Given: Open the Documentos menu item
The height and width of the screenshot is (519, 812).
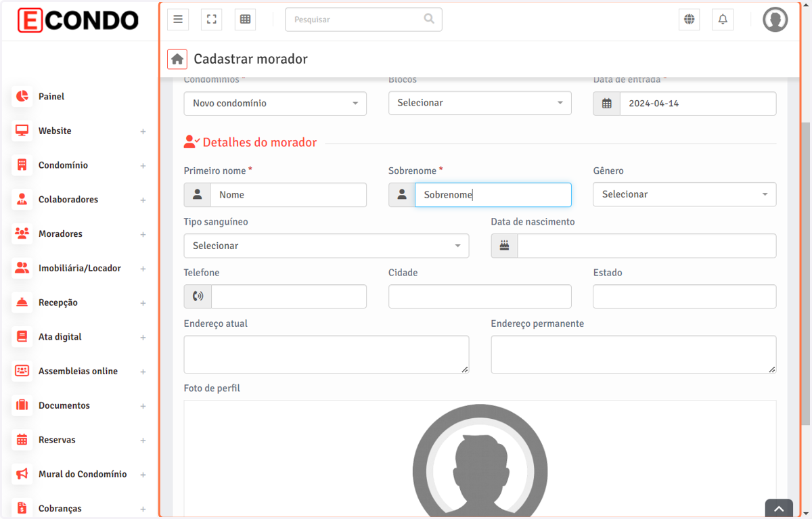Looking at the screenshot, I should pyautogui.click(x=79, y=405).
